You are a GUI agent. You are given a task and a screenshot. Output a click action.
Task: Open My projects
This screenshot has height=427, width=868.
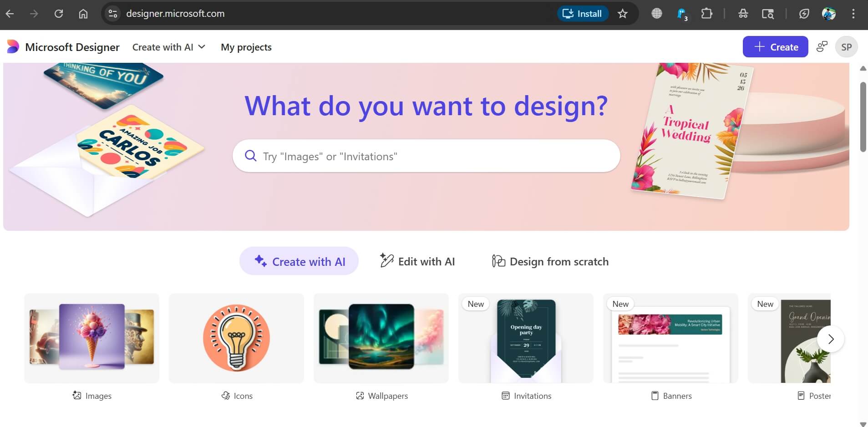pyautogui.click(x=246, y=46)
